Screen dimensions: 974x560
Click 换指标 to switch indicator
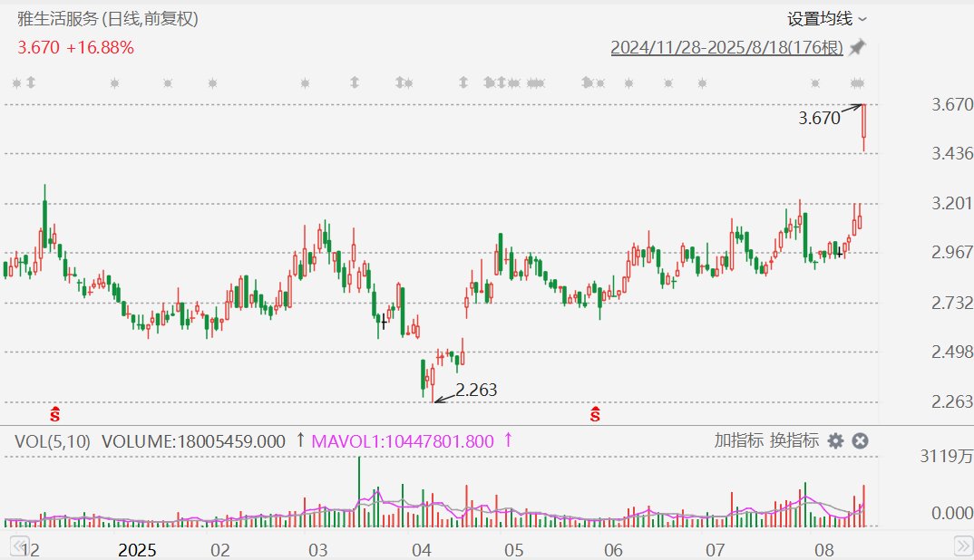coord(794,440)
